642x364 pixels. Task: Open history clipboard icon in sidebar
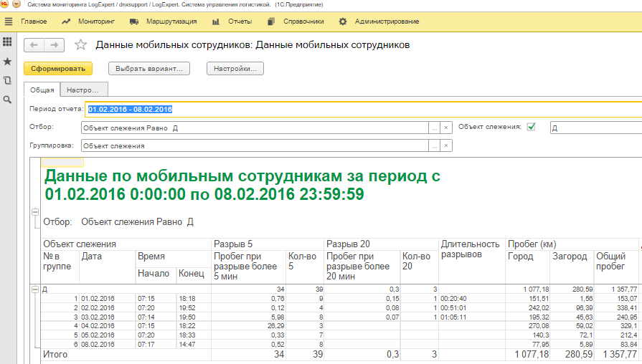[7, 80]
